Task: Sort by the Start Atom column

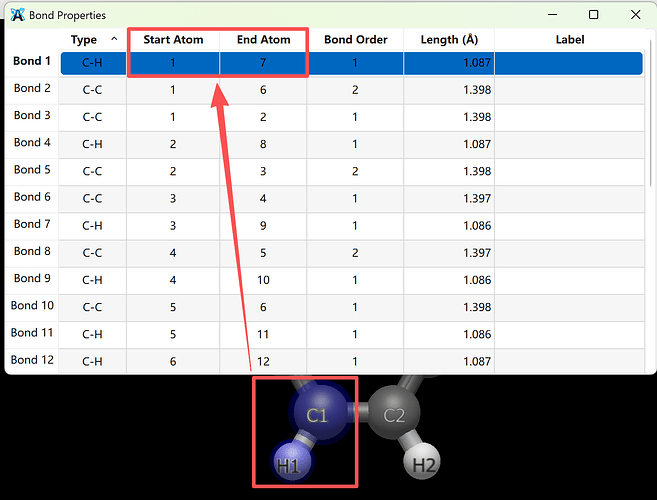Action: pos(173,40)
